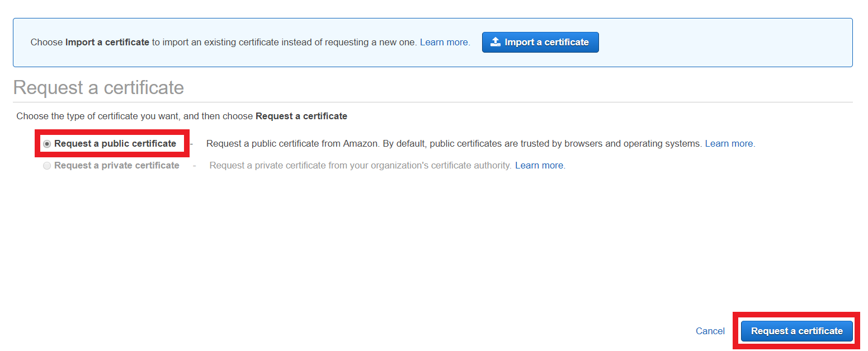Select the Request a public certificate radio button
This screenshot has width=868, height=351.
tap(47, 144)
